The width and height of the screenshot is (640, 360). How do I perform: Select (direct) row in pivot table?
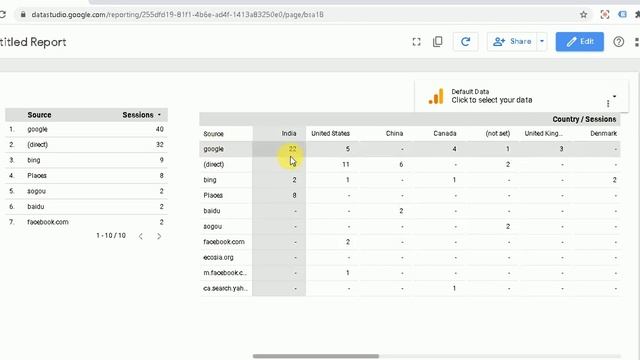[410, 164]
